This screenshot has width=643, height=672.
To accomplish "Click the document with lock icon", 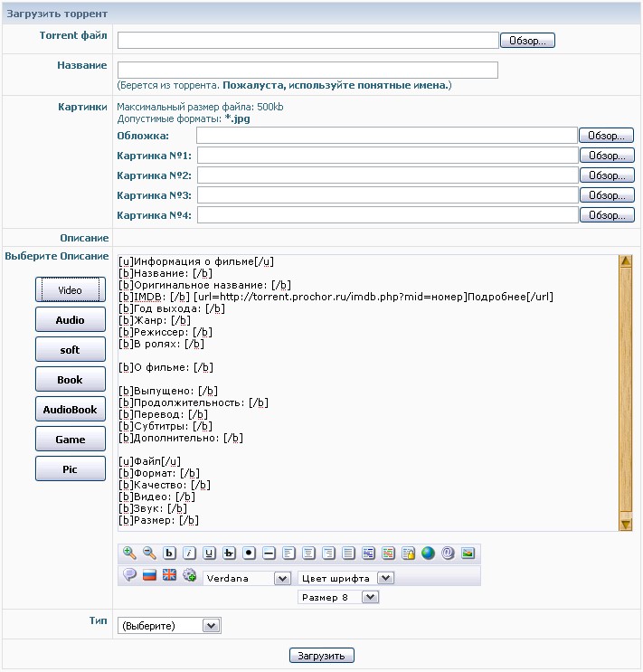I will coord(408,554).
